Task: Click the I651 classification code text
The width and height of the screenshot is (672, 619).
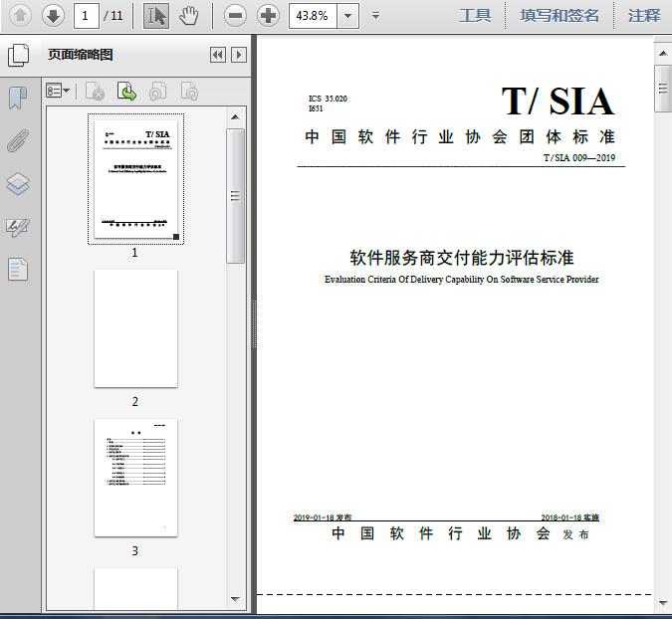Action: (316, 108)
